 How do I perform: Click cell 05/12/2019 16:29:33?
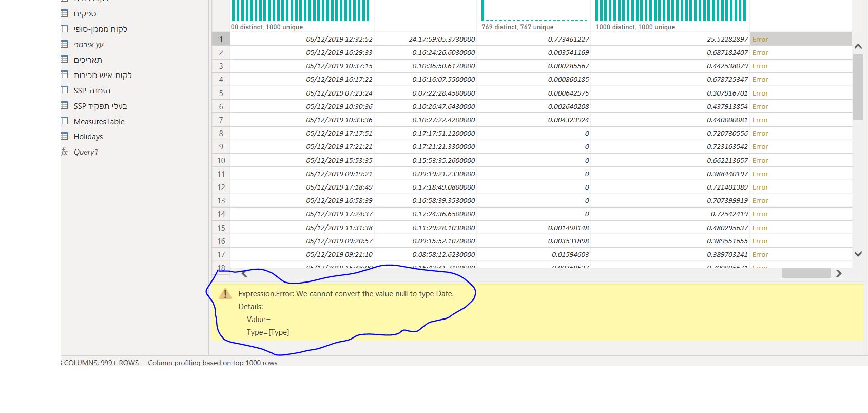pos(303,52)
